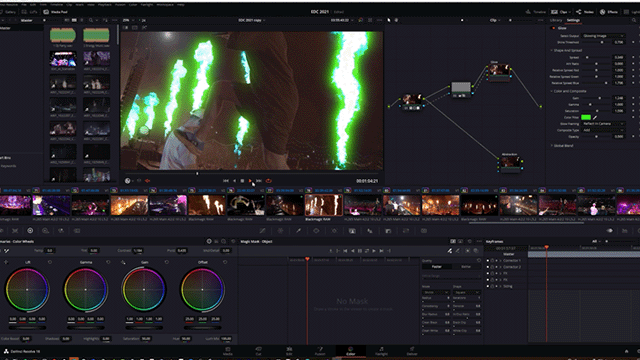The width and height of the screenshot is (640, 360).
Task: Lock the Corrector 2 keyframe track
Action: (492, 267)
